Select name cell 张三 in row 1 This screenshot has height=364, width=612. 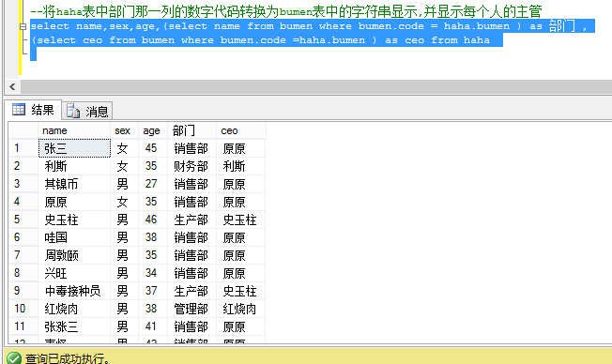coord(74,148)
